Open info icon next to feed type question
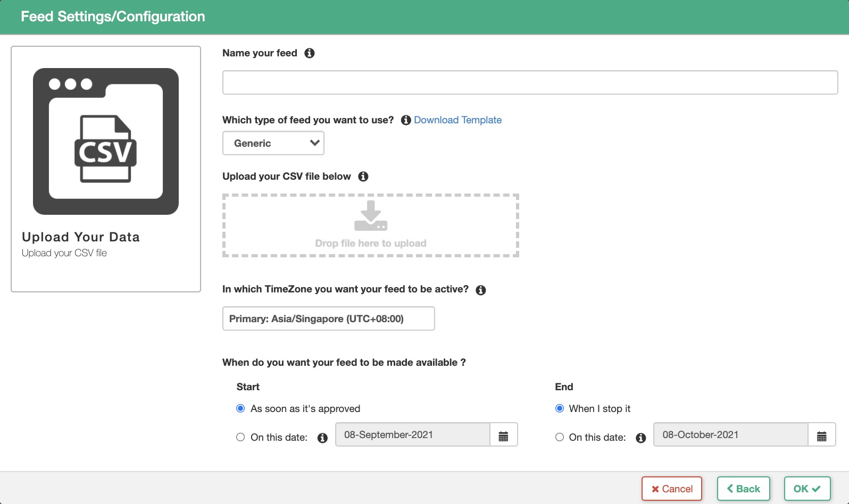This screenshot has width=849, height=504. [406, 120]
